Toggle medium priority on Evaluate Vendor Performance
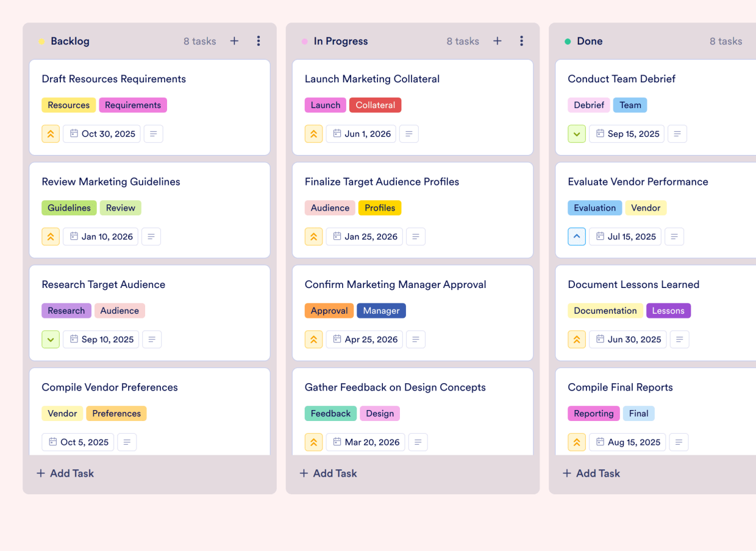Viewport: 756px width, 551px height. point(577,236)
